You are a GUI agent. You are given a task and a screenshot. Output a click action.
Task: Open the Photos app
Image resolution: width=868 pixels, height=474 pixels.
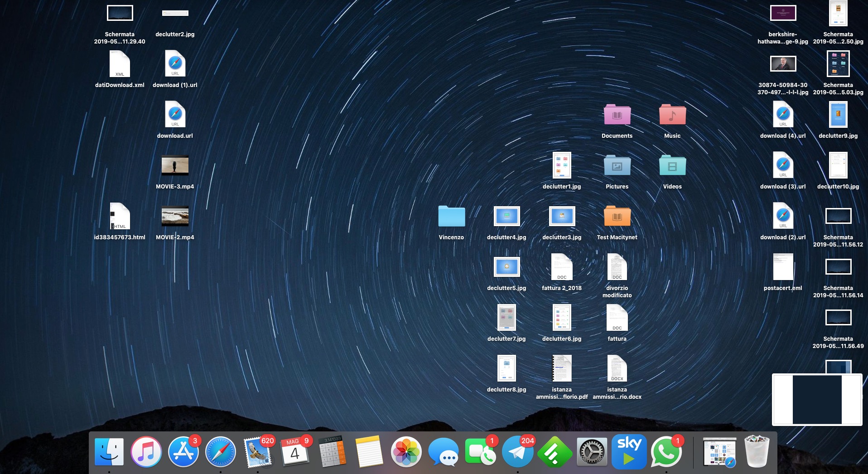(406, 452)
